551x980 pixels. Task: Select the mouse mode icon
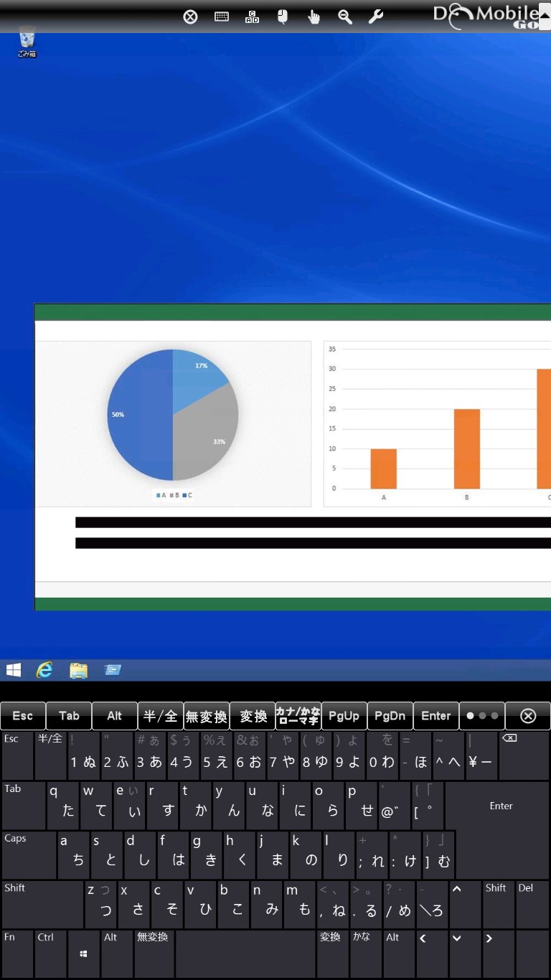click(x=283, y=17)
